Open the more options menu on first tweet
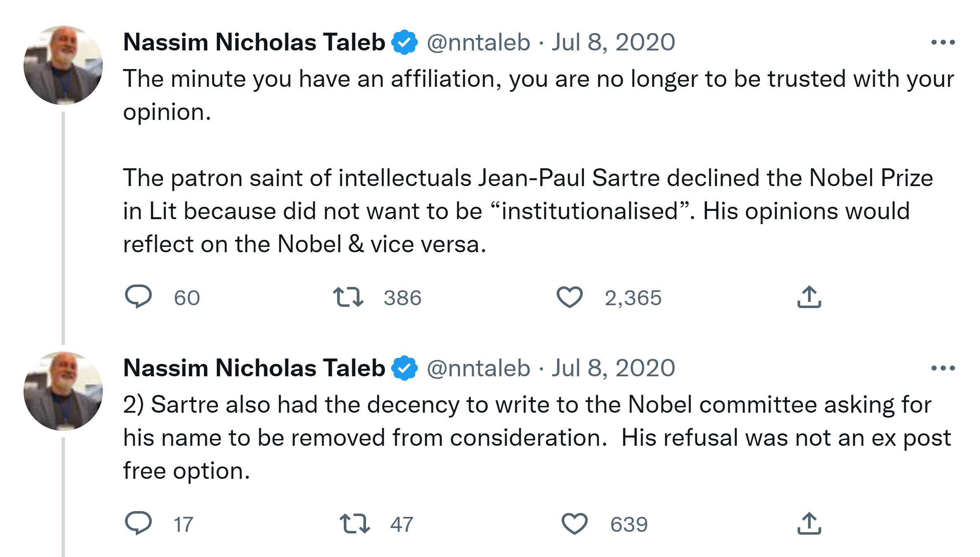 [943, 42]
